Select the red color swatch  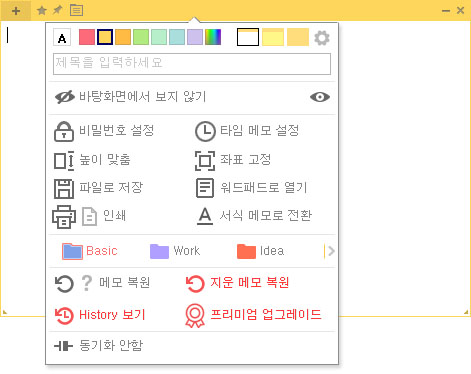click(87, 37)
